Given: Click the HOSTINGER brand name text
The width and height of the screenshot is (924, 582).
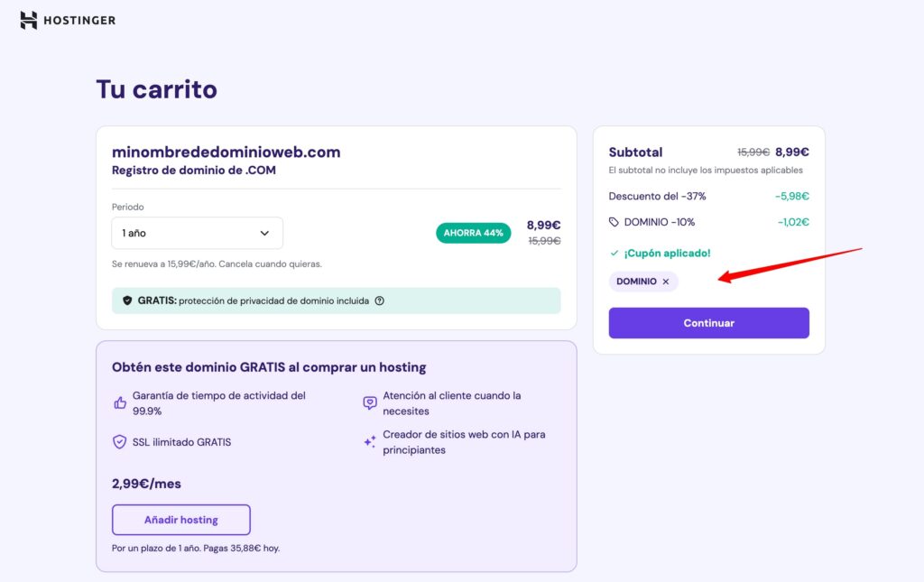Looking at the screenshot, I should tap(79, 20).
